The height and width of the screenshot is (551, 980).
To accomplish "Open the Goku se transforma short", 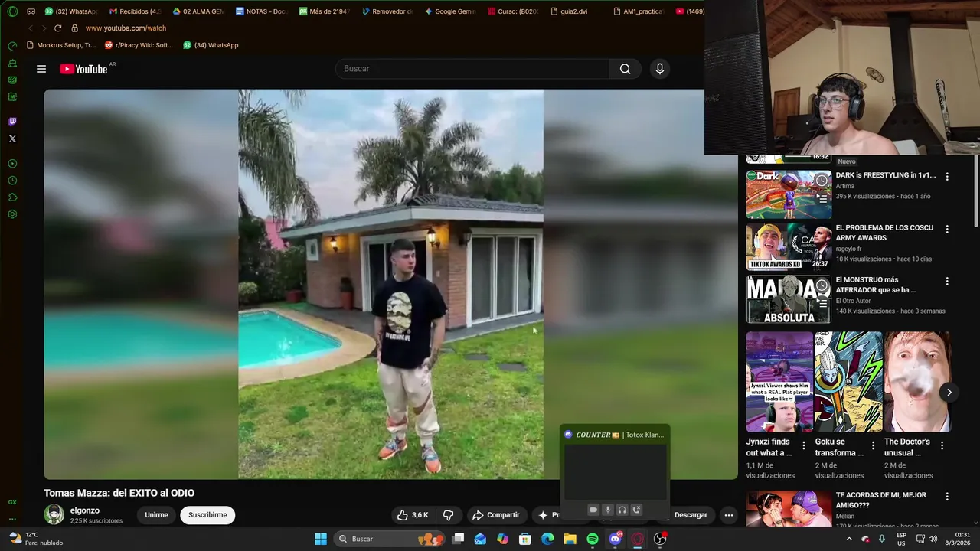I will click(848, 381).
